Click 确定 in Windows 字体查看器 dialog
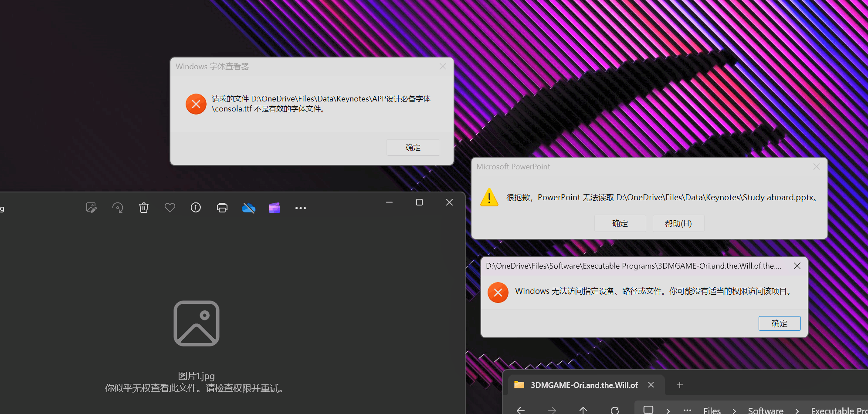The width and height of the screenshot is (868, 414). pyautogui.click(x=413, y=148)
